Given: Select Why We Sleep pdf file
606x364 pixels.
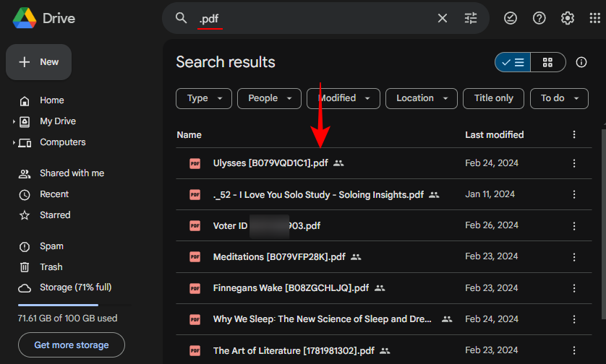Looking at the screenshot, I should click(x=323, y=319).
